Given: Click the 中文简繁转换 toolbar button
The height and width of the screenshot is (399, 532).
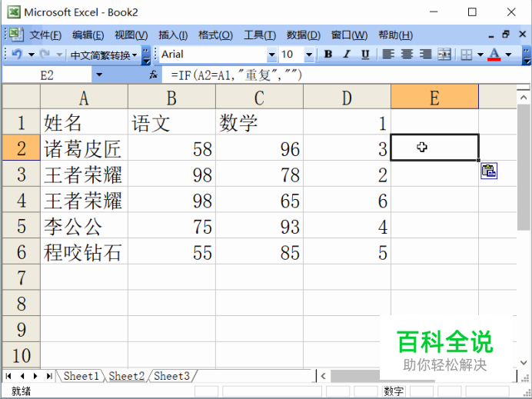Looking at the screenshot, I should (103, 55).
